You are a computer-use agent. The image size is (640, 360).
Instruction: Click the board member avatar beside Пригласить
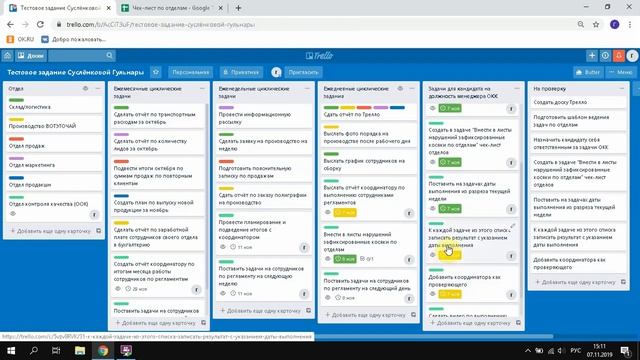276,72
